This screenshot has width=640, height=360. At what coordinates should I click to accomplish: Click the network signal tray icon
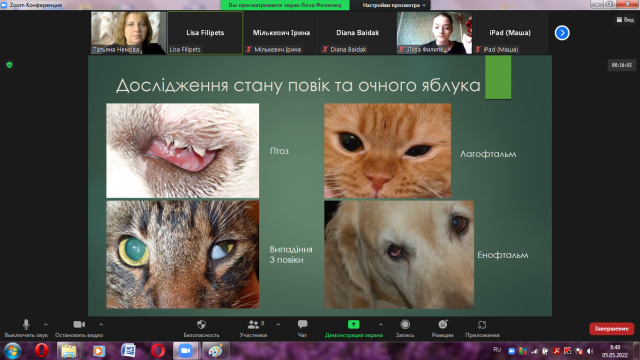[534, 351]
